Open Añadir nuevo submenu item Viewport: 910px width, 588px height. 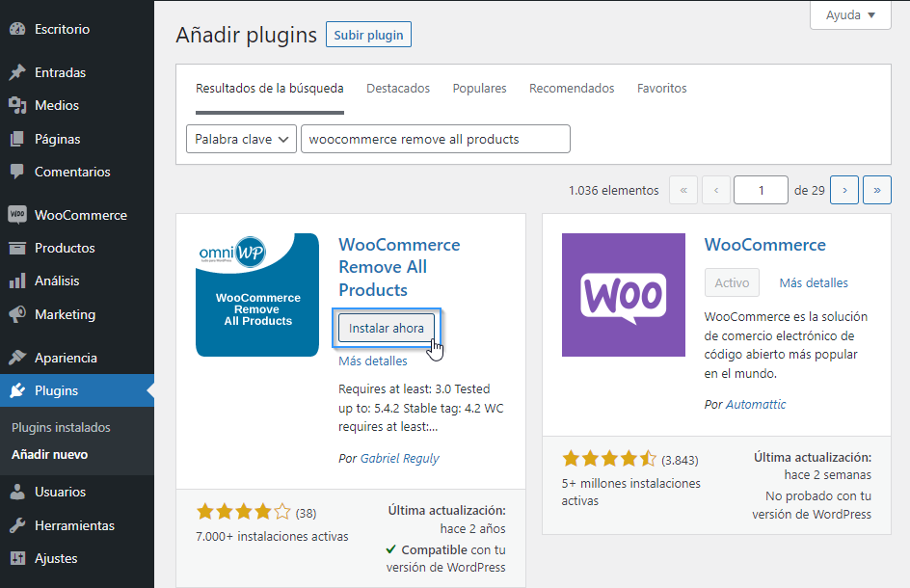49,455
